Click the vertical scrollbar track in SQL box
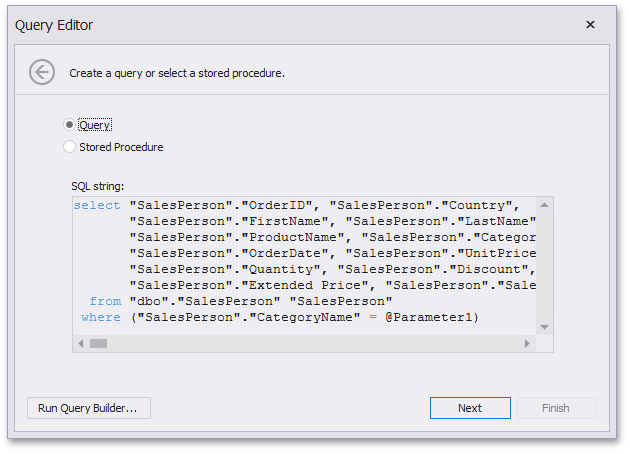630x454 pixels. pos(544,266)
